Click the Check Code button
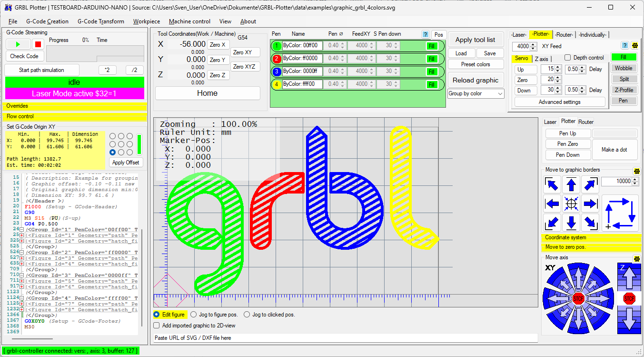644x357 pixels. pos(24,56)
